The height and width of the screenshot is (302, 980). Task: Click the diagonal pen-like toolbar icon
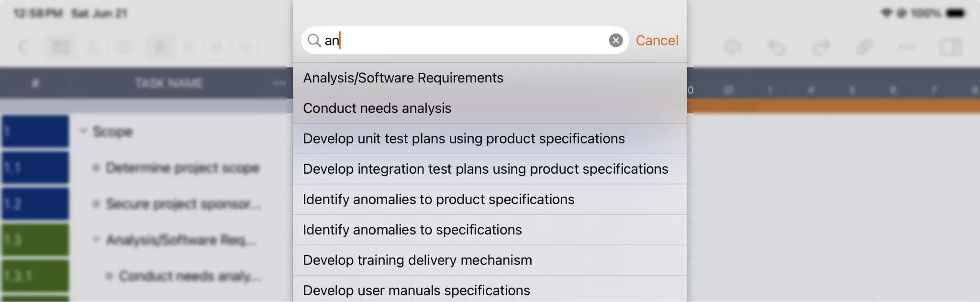click(864, 47)
